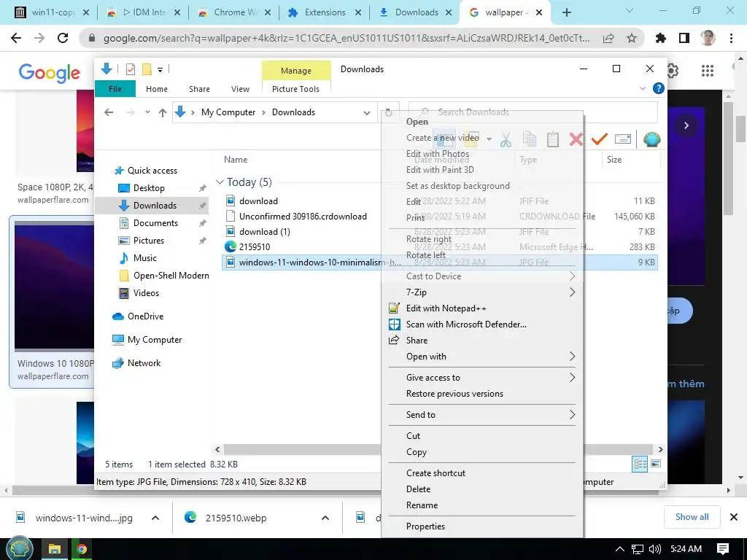Open the volume control in system tray
This screenshot has height=560, width=747.
click(x=655, y=549)
